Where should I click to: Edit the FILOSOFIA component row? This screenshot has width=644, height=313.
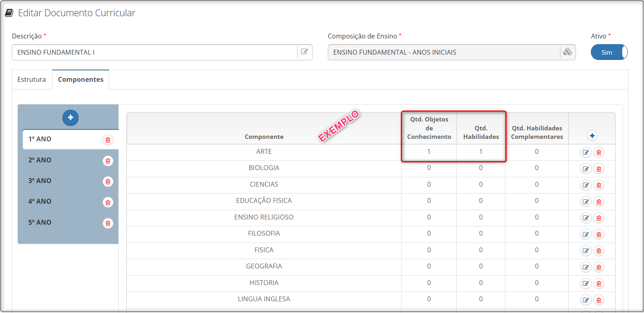[585, 234]
